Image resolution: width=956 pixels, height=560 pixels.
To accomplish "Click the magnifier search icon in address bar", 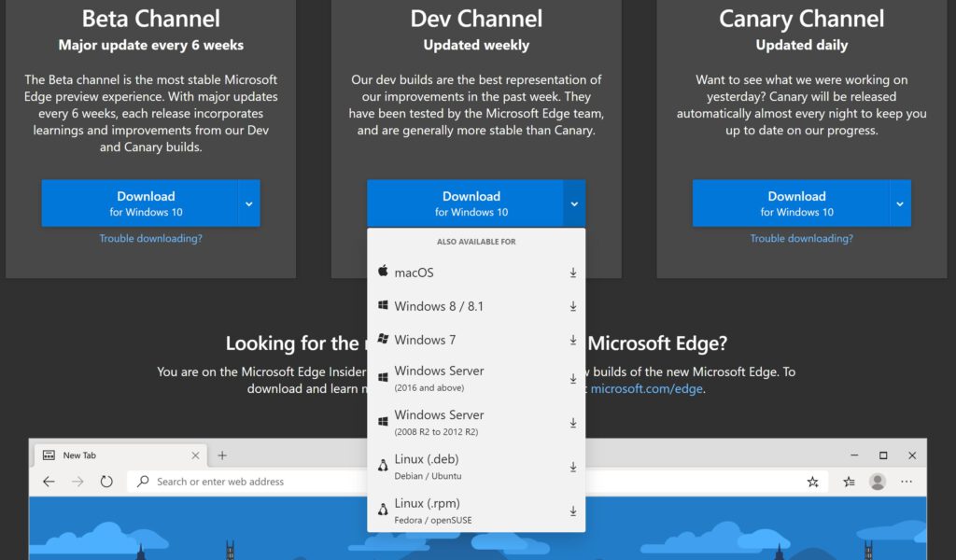I will [x=143, y=482].
